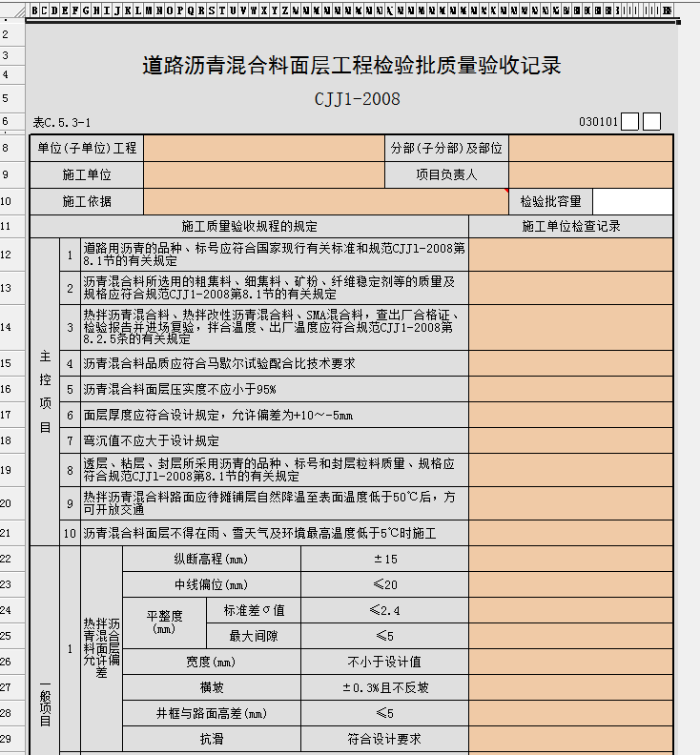Click check record cell for 横坡 row
The height and width of the screenshot is (755, 700).
571,687
